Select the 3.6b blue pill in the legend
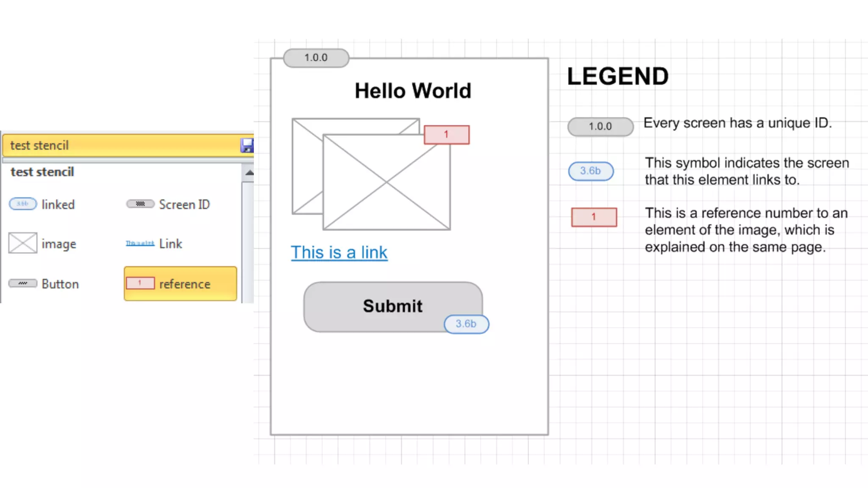868x488 pixels. point(590,171)
